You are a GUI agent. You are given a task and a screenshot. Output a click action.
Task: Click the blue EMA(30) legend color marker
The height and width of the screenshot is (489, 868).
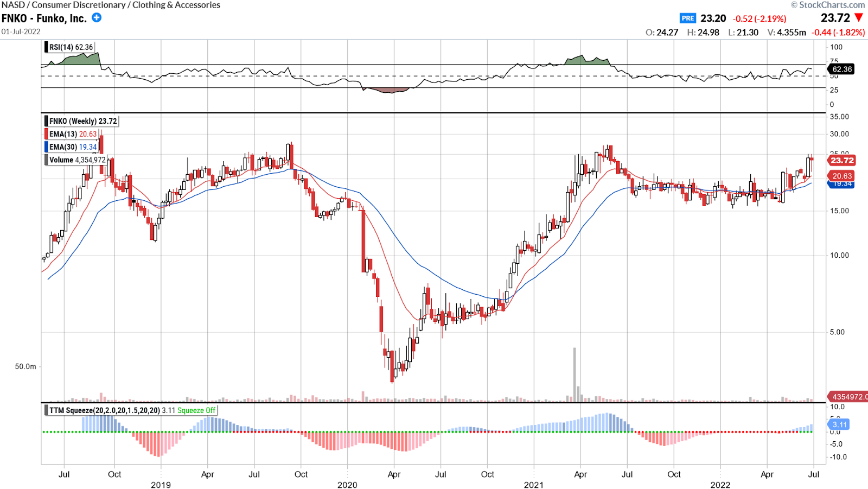[x=46, y=147]
